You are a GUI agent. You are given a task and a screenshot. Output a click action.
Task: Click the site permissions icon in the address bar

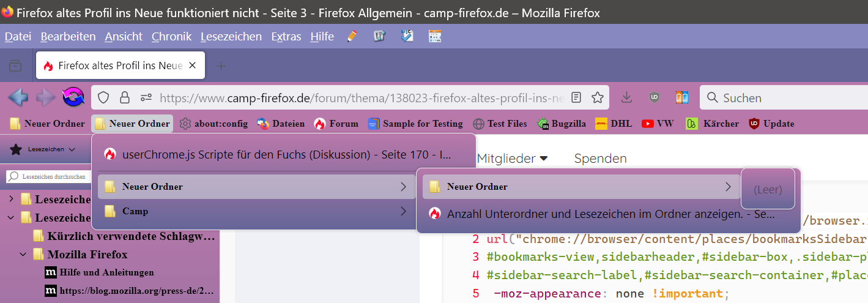tap(146, 97)
